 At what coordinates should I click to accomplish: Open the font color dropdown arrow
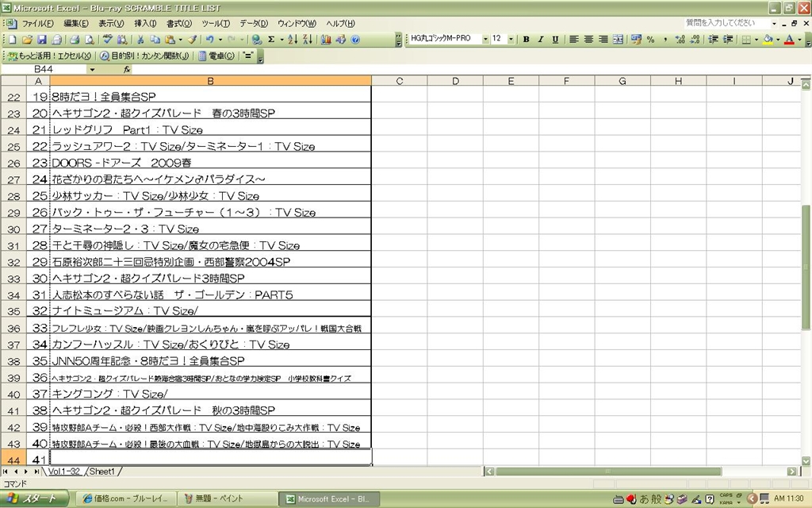click(799, 40)
